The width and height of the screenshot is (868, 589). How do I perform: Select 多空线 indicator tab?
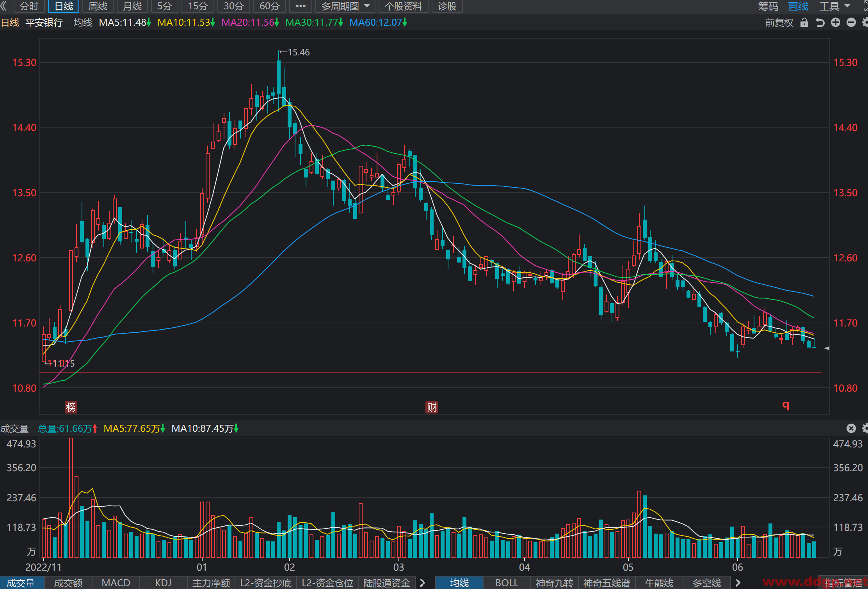pyautogui.click(x=707, y=583)
